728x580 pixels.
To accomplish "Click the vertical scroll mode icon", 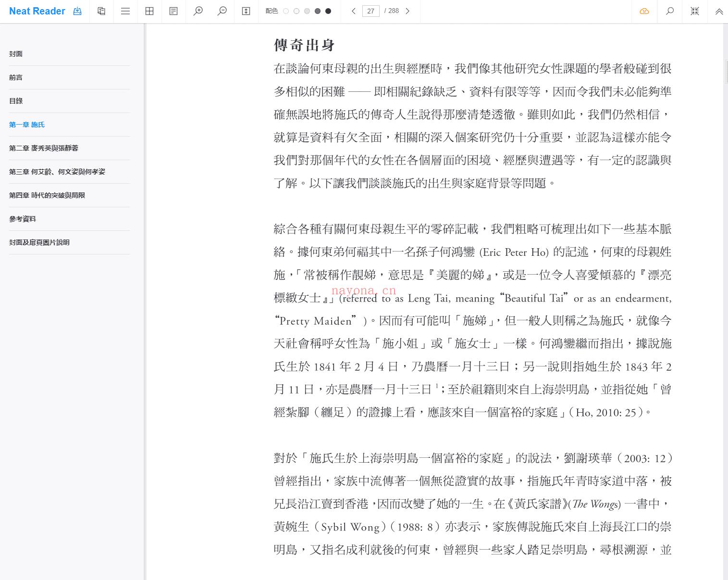I will click(x=246, y=11).
